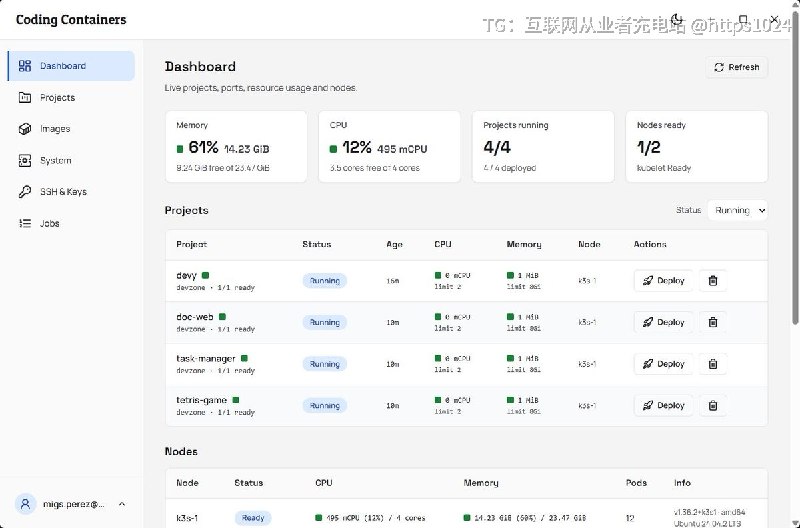Click the Project column header

[x=191, y=244]
